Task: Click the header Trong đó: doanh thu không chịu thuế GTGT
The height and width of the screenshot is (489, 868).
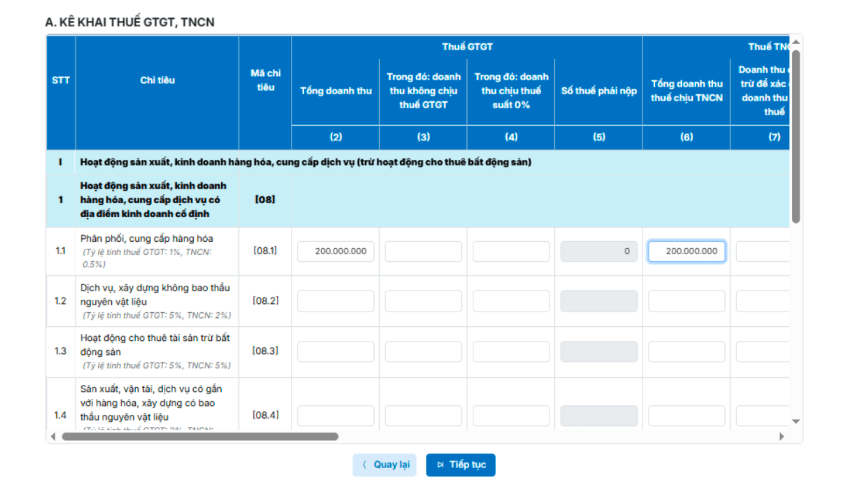Action: click(423, 91)
